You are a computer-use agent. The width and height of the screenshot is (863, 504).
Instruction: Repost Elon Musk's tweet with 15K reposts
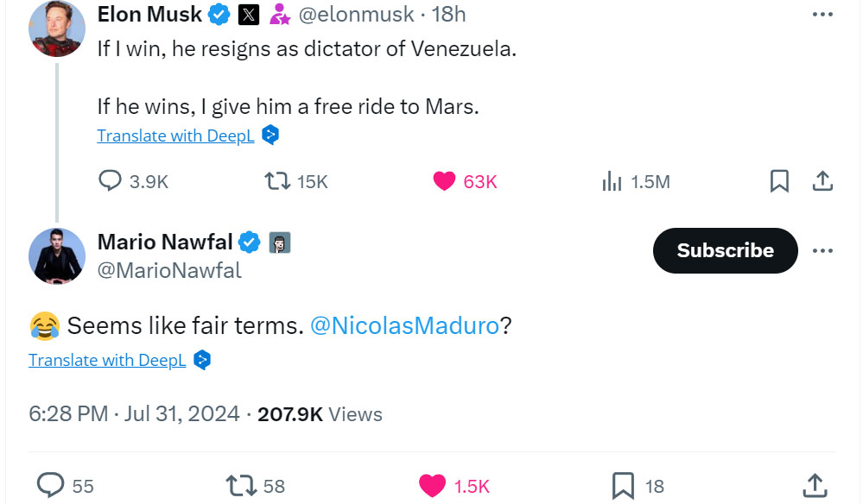(x=276, y=181)
